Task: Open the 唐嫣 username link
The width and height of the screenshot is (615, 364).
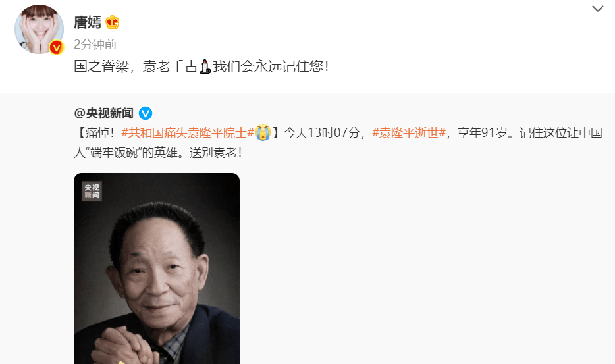Action: pyautogui.click(x=88, y=22)
